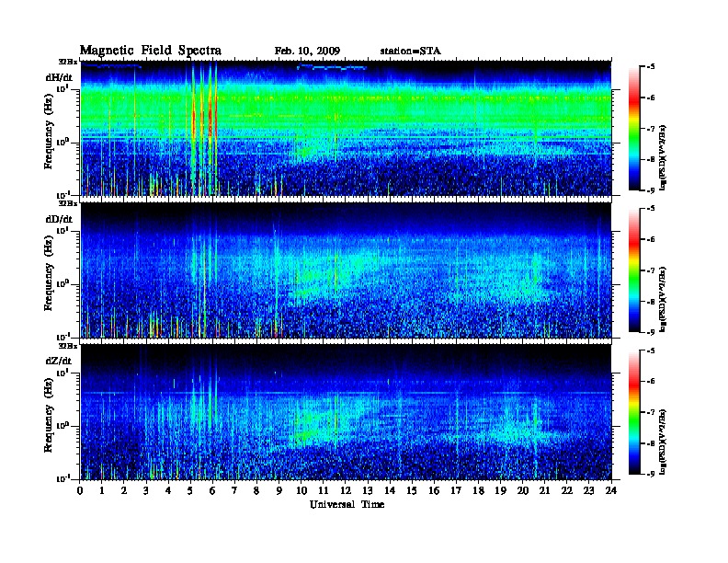
Task: Click the color bar beside the dZ/dt panel
Action: (634, 412)
